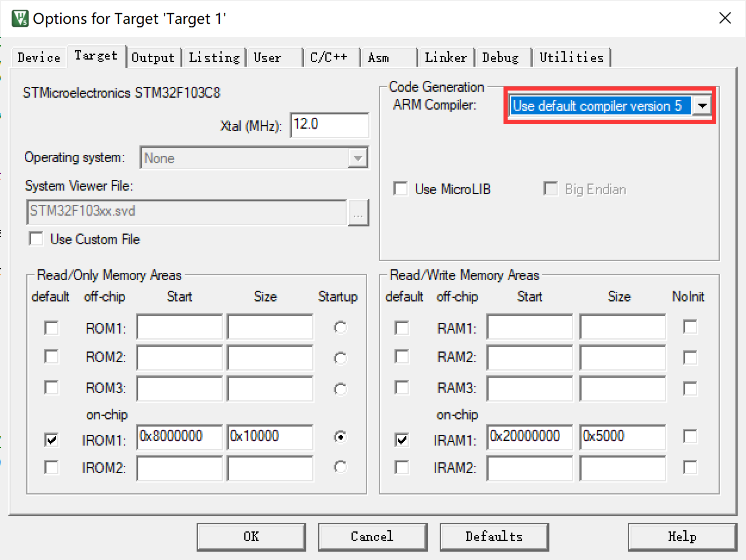746x560 pixels.
Task: Open the Debug tab
Action: point(502,57)
